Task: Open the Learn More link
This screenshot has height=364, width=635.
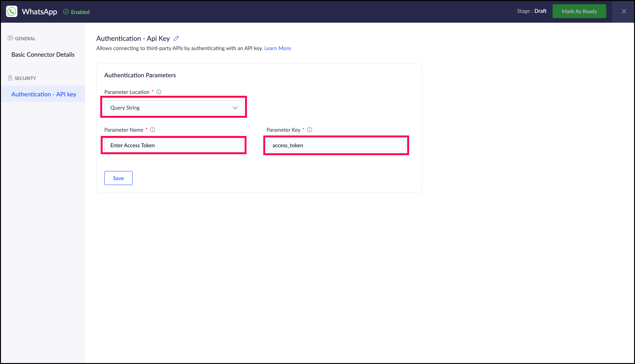Action: pyautogui.click(x=277, y=48)
